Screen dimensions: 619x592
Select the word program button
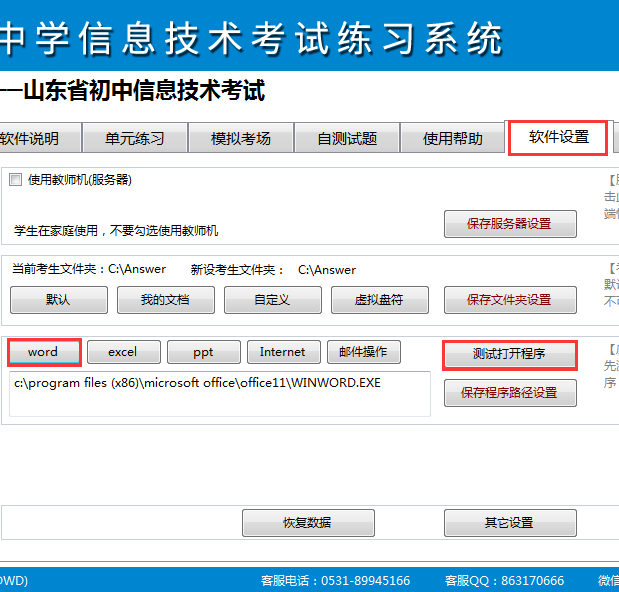[x=43, y=352]
